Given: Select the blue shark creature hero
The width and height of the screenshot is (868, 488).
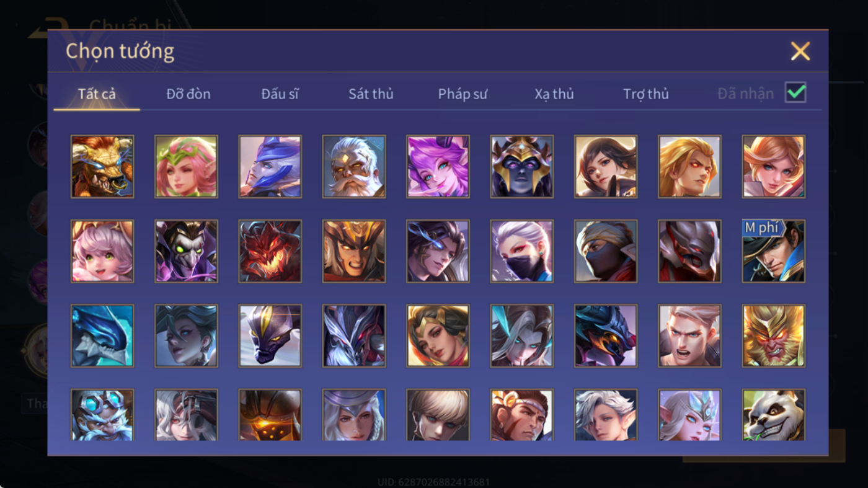Looking at the screenshot, I should [102, 335].
